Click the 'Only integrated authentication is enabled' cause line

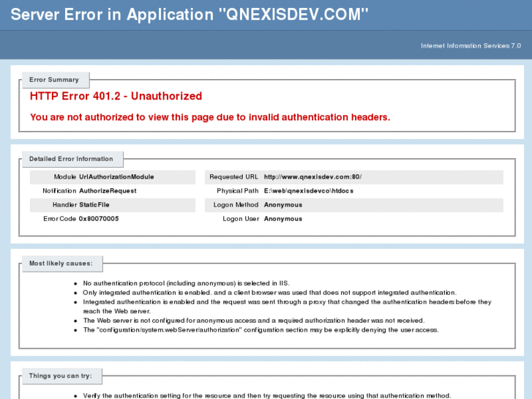click(270, 293)
